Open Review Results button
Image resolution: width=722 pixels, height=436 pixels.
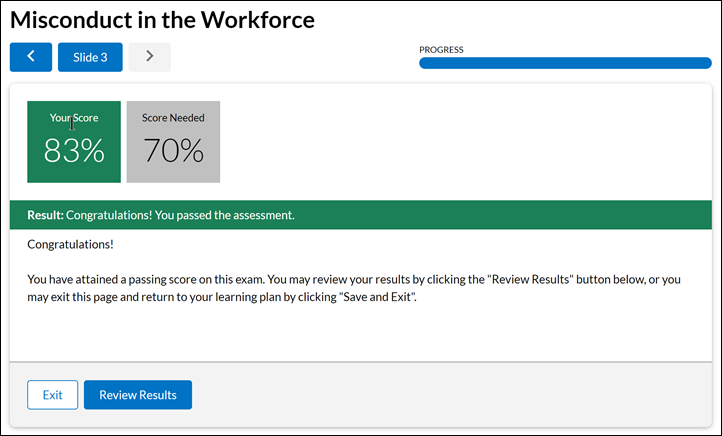click(x=138, y=395)
